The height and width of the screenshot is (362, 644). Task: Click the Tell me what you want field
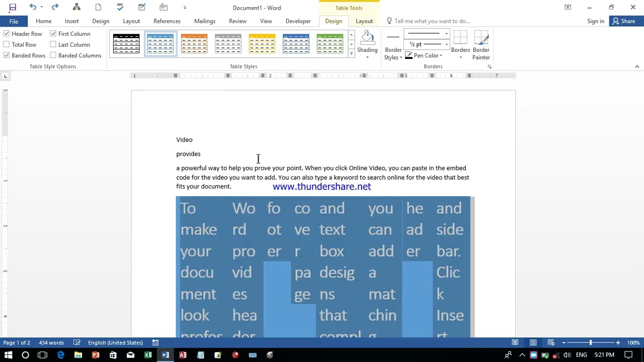(x=432, y=21)
